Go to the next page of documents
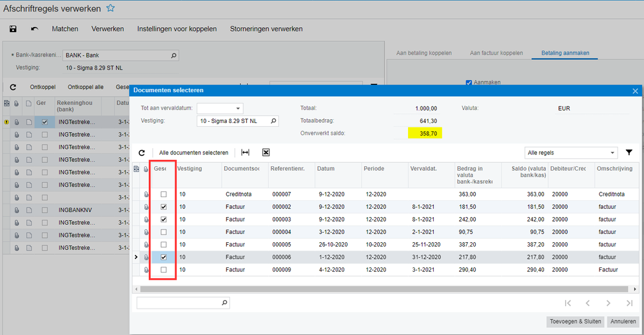This screenshot has height=335, width=644. [x=608, y=303]
